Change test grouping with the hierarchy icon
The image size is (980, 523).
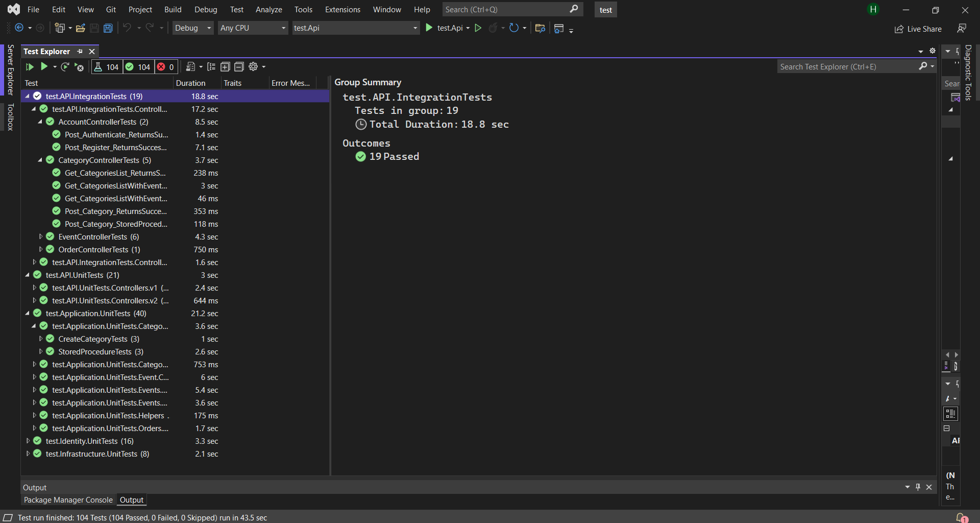pos(211,66)
